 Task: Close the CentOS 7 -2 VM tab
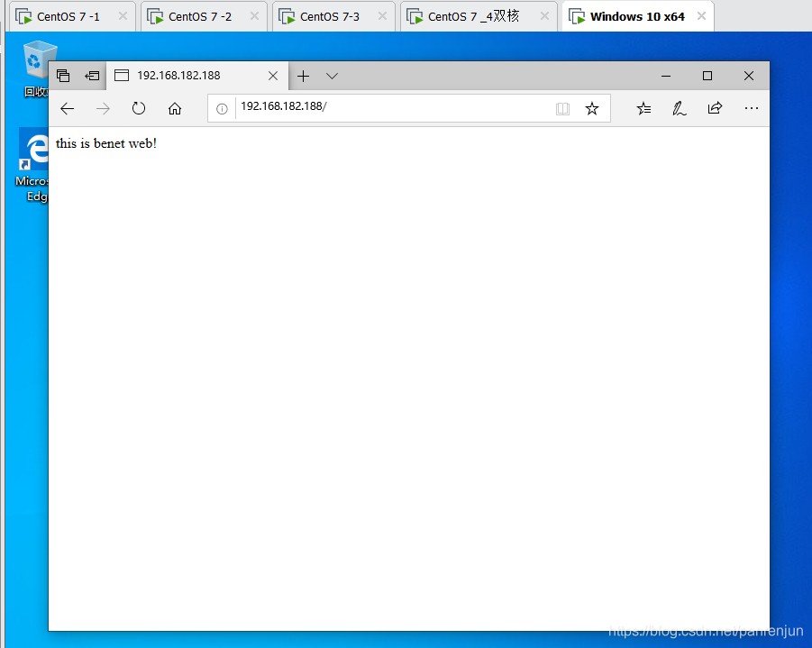pos(254,16)
